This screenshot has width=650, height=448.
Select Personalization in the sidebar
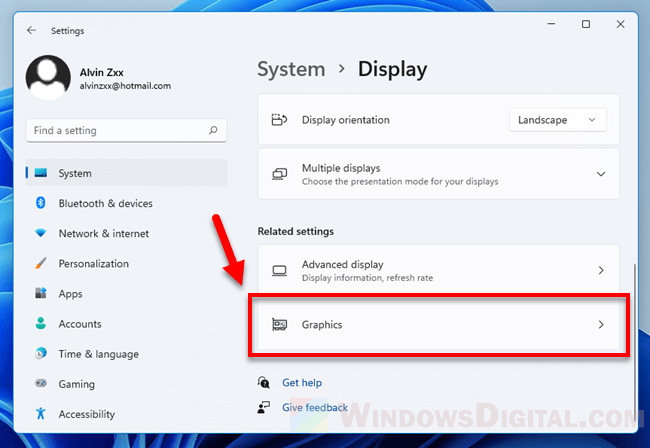126,264
